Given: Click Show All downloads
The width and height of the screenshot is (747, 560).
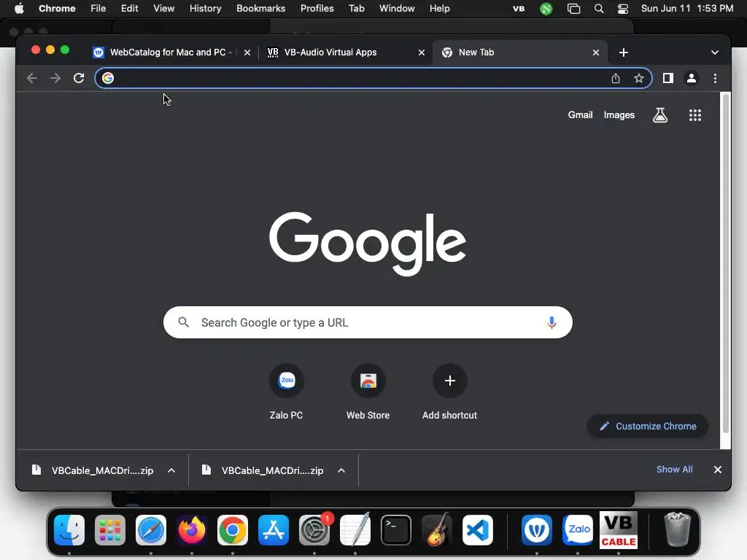Looking at the screenshot, I should (x=675, y=470).
